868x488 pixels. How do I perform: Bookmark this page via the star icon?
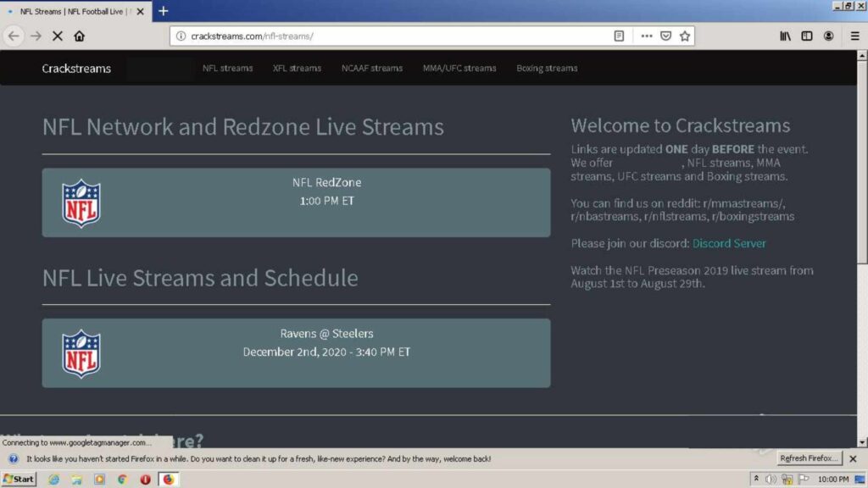pos(685,36)
